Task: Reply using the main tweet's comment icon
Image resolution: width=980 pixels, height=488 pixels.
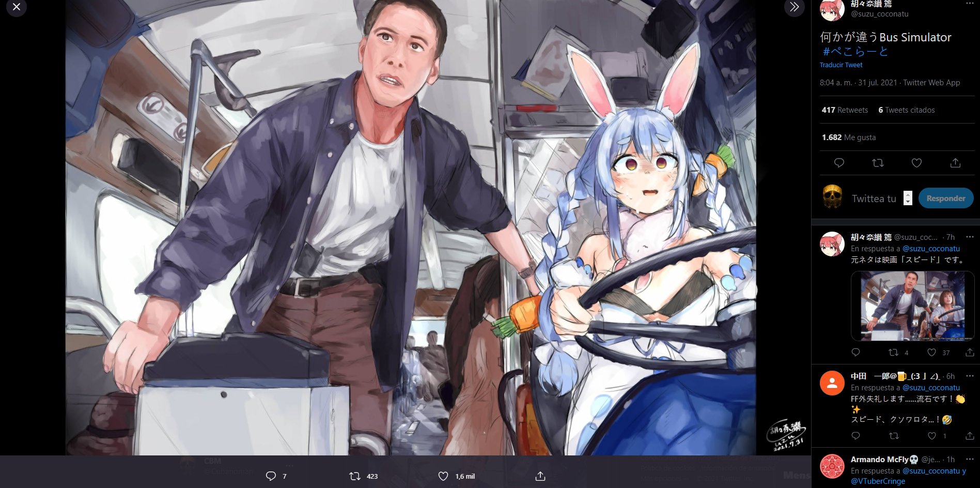Action: click(x=839, y=163)
